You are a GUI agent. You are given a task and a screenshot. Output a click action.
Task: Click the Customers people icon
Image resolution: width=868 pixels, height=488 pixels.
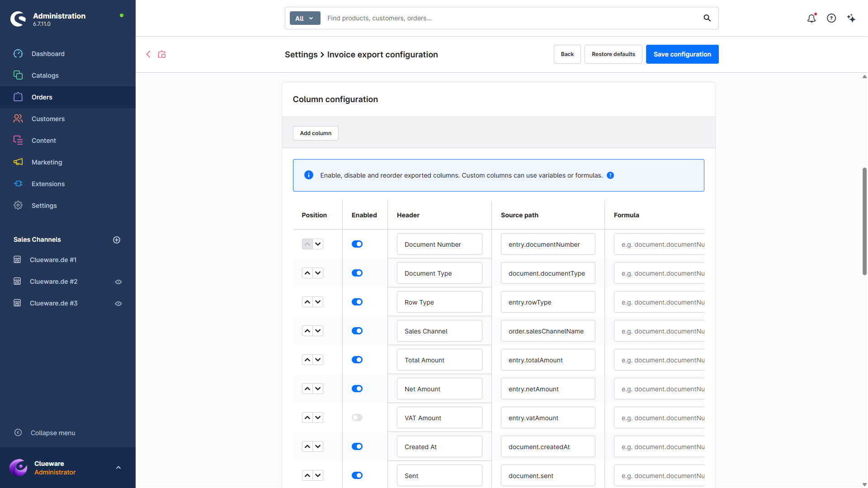pyautogui.click(x=18, y=119)
